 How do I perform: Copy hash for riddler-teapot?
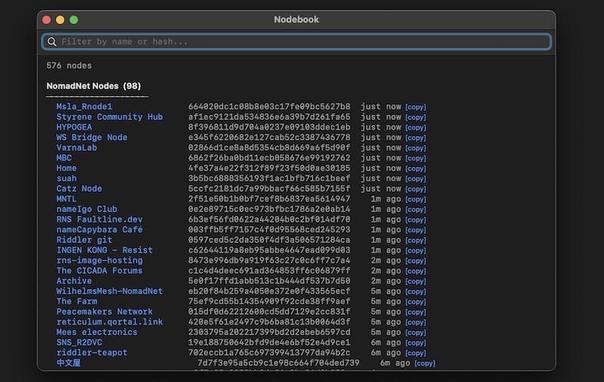click(416, 353)
